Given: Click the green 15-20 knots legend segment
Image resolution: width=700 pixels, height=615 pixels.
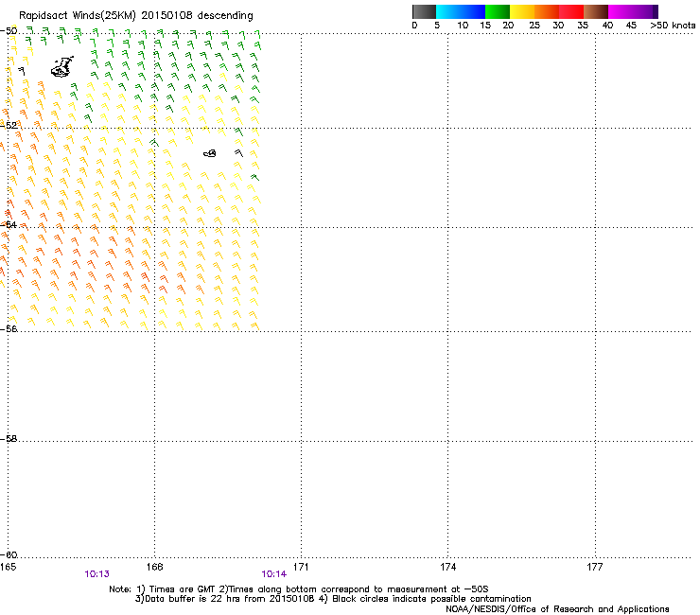Looking at the screenshot, I should (x=498, y=11).
